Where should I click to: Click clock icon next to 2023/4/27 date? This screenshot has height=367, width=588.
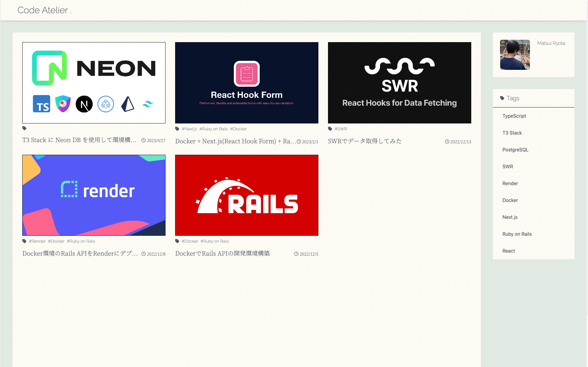pos(144,140)
